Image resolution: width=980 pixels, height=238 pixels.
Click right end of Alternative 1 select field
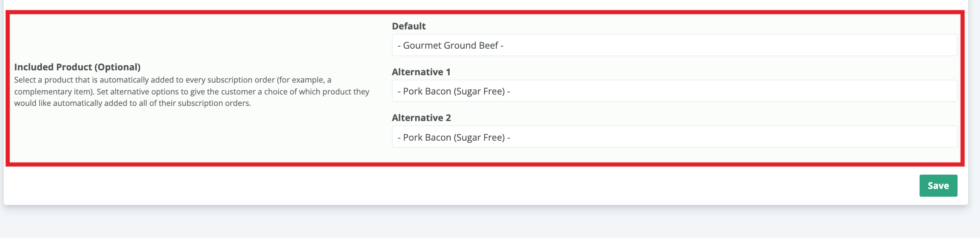tap(943, 91)
